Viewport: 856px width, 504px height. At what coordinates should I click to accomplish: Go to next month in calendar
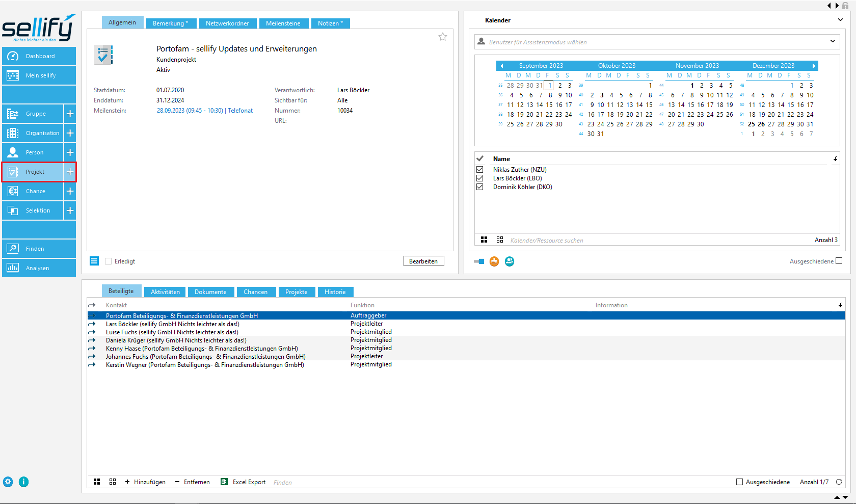pos(814,66)
